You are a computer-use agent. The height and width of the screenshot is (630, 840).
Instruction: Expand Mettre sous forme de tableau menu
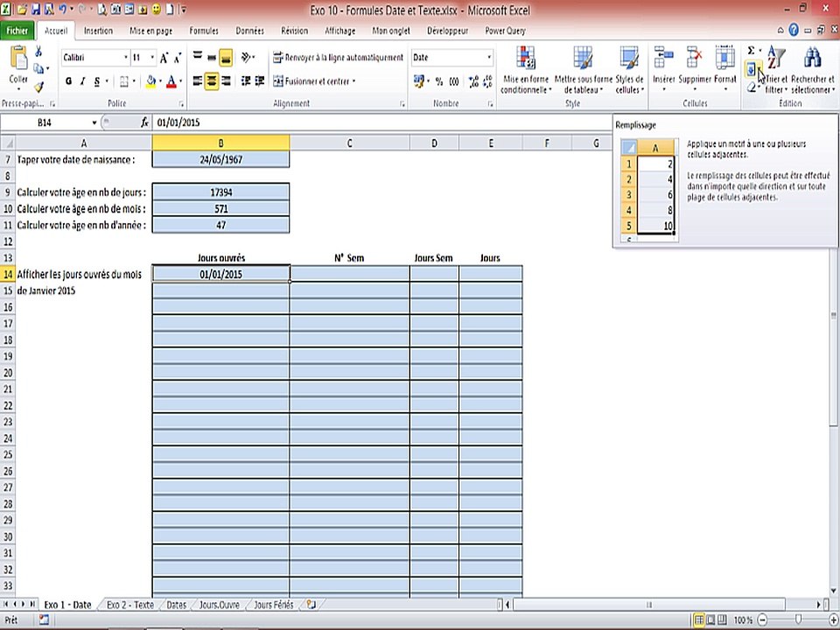[583, 70]
